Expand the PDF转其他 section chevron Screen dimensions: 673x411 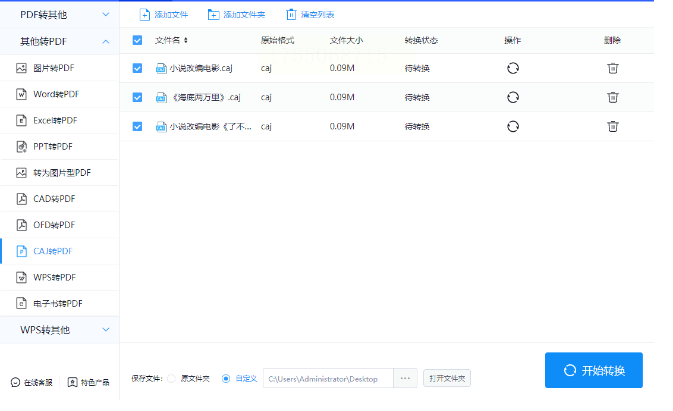point(106,15)
